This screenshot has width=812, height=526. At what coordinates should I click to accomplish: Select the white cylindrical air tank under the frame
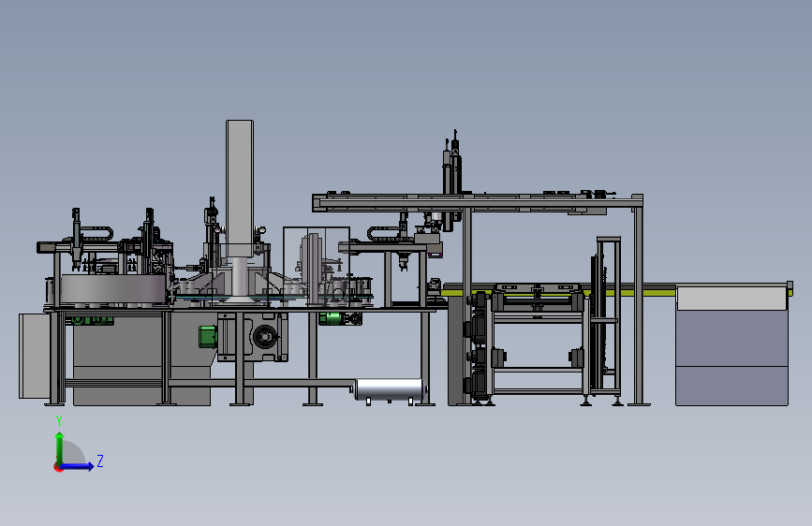[x=390, y=390]
